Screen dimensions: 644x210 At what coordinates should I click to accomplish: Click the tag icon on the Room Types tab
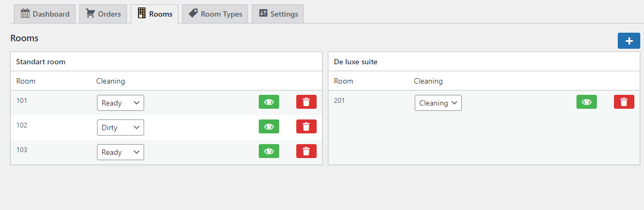(193, 13)
